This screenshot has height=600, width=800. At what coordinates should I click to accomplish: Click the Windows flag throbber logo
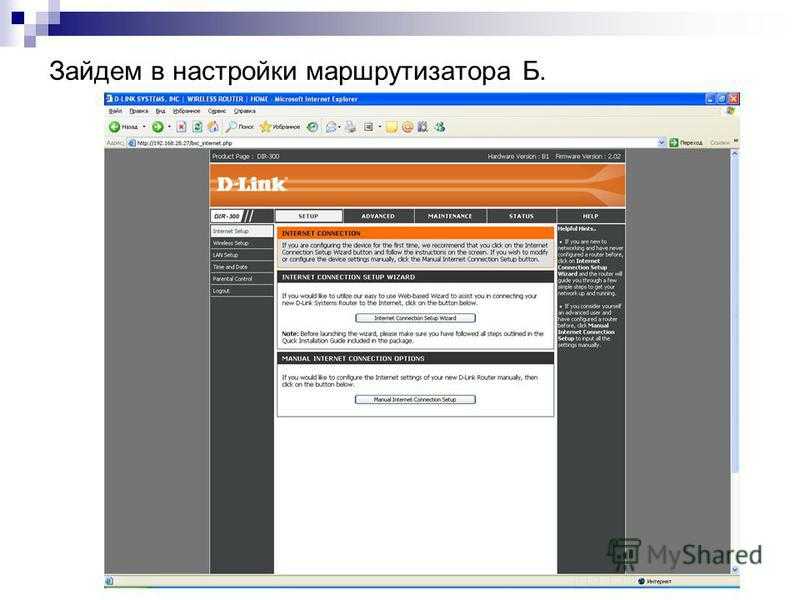click(x=732, y=111)
